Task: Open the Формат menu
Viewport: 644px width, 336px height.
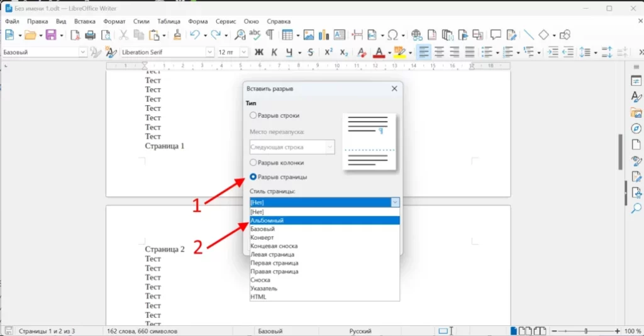Action: [x=114, y=21]
